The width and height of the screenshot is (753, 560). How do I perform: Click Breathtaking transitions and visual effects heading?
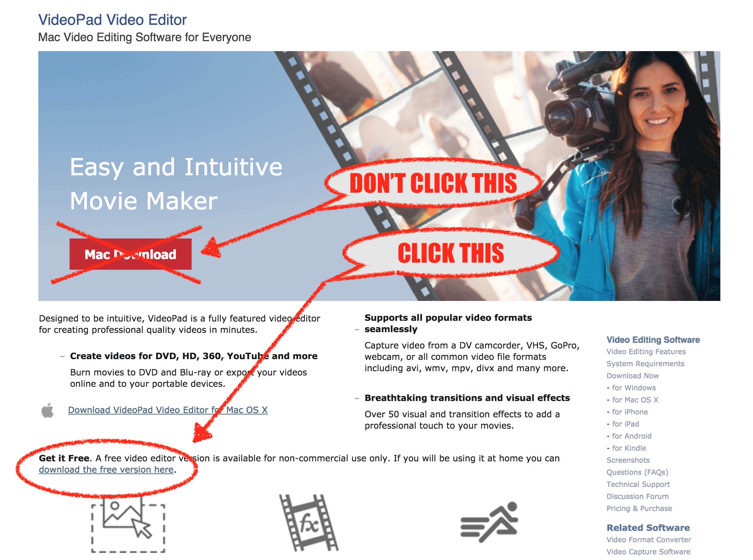click(467, 398)
